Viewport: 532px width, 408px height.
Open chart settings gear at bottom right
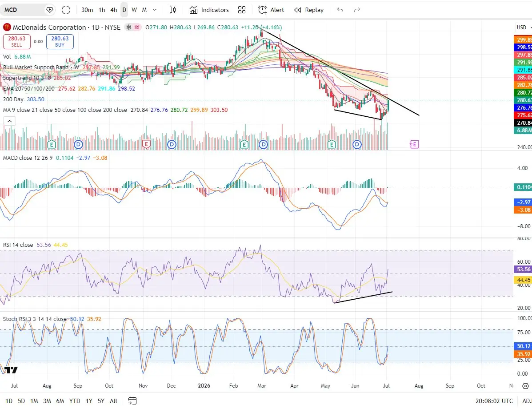525,386
